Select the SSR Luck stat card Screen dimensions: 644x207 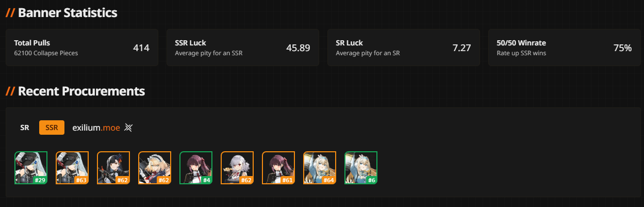pyautogui.click(x=243, y=47)
